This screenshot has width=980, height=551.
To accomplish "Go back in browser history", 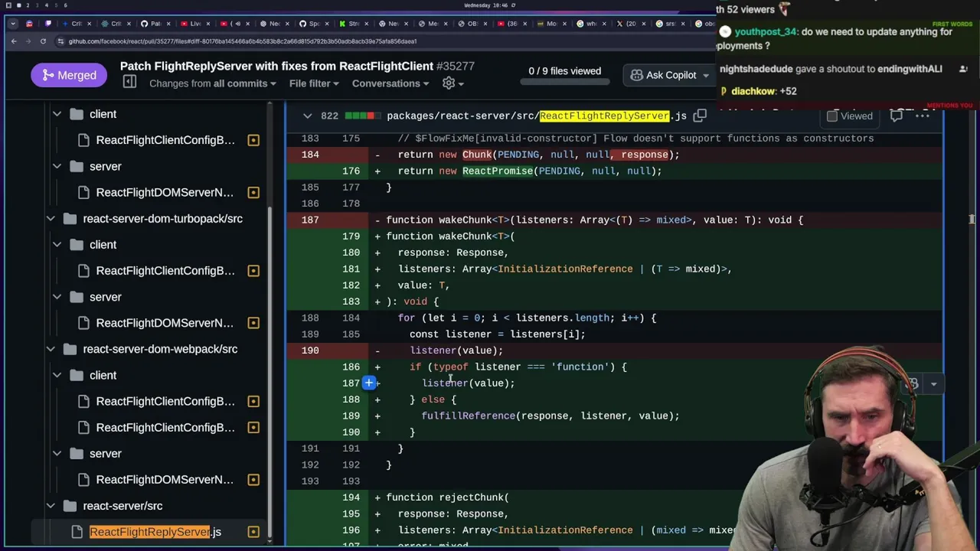I will [x=14, y=41].
